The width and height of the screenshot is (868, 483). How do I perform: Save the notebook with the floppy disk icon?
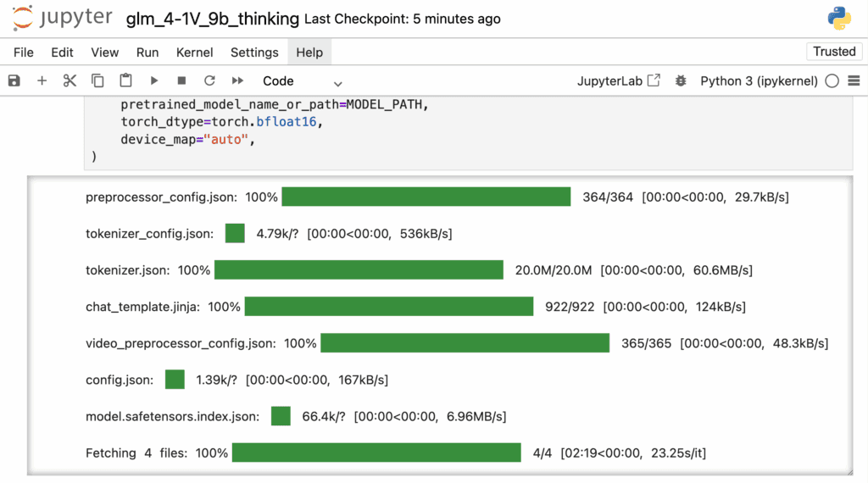pos(14,80)
